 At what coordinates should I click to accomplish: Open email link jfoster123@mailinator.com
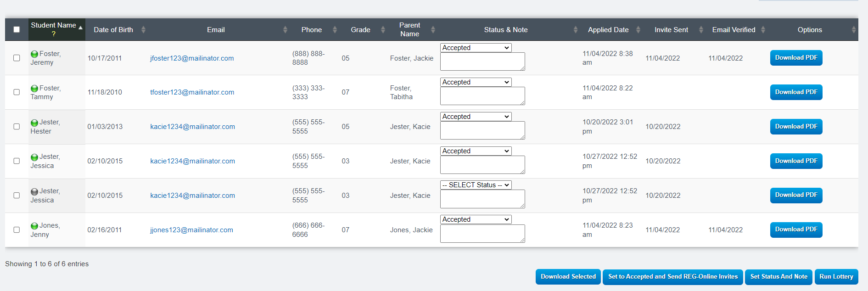tap(192, 58)
